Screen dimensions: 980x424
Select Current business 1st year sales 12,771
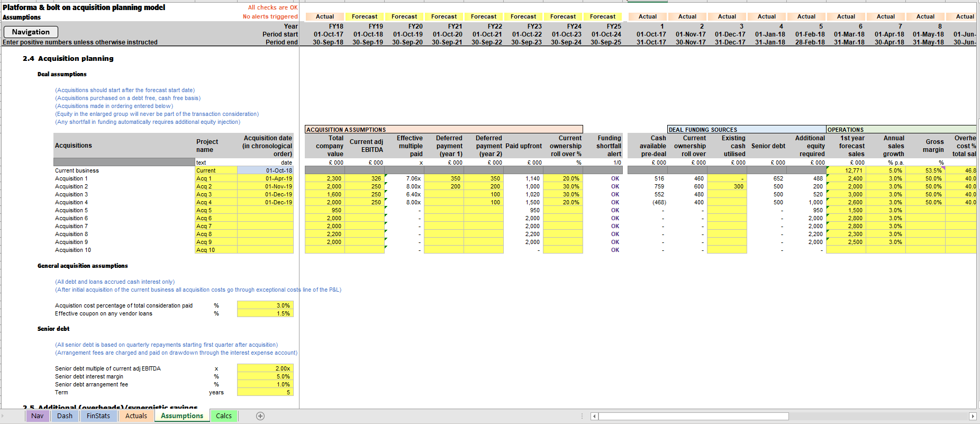click(x=846, y=170)
